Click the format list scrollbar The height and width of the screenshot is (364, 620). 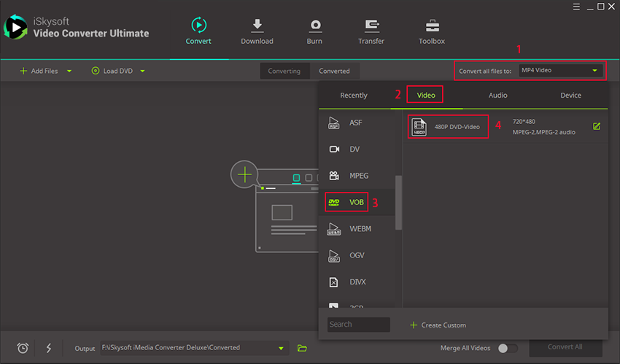tap(398, 202)
